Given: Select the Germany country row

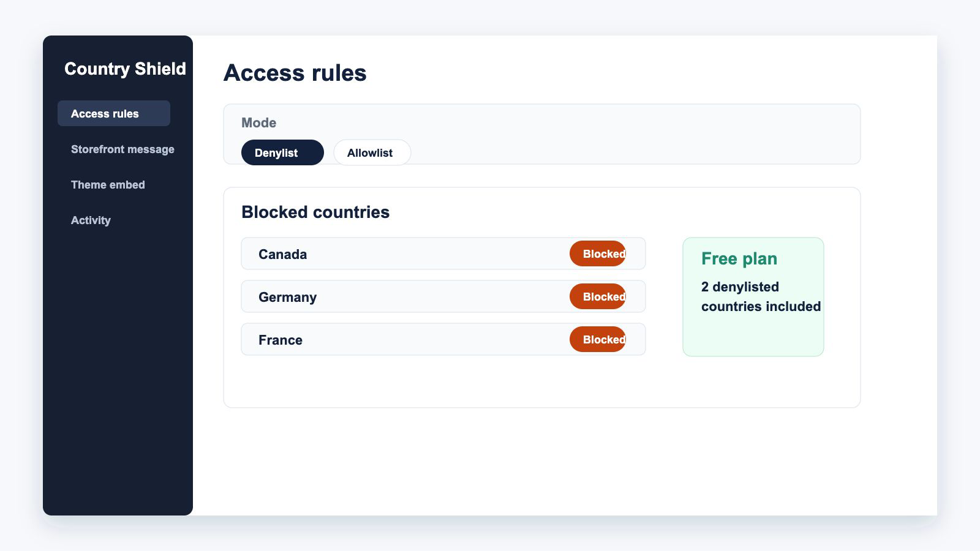Looking at the screenshot, I should (443, 296).
